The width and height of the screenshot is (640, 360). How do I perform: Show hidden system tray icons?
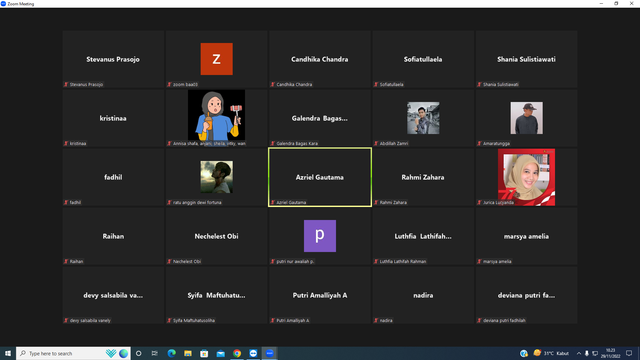pos(578,353)
